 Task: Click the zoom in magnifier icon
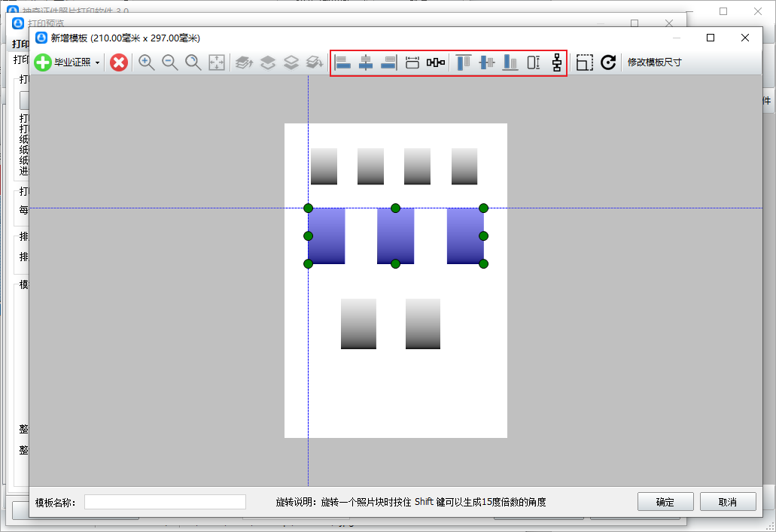click(147, 62)
